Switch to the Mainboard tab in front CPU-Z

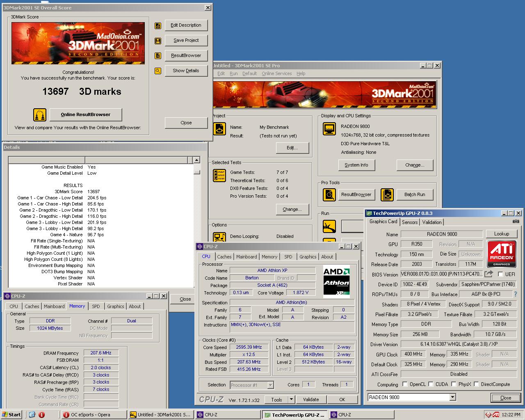click(x=247, y=257)
